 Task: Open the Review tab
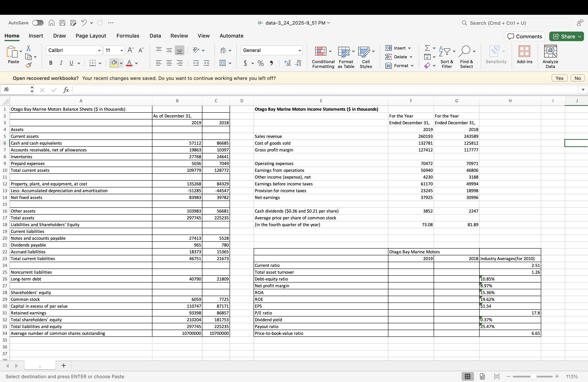coord(179,36)
